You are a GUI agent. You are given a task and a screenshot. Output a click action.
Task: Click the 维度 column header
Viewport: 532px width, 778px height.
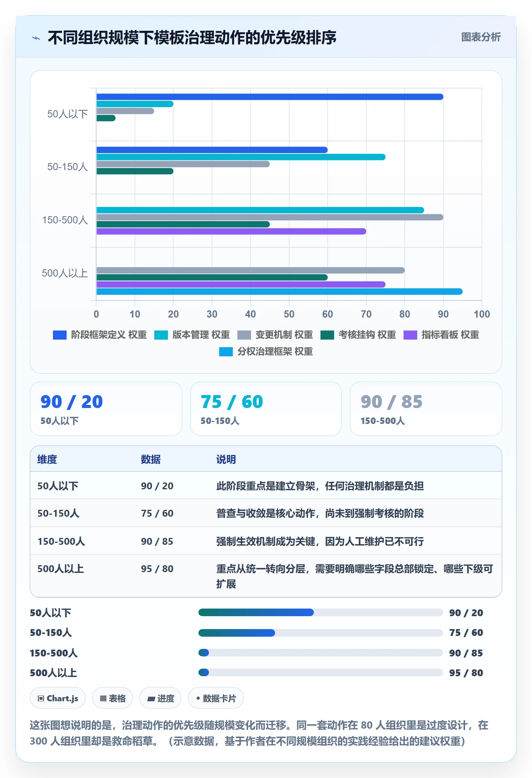pyautogui.click(x=47, y=459)
